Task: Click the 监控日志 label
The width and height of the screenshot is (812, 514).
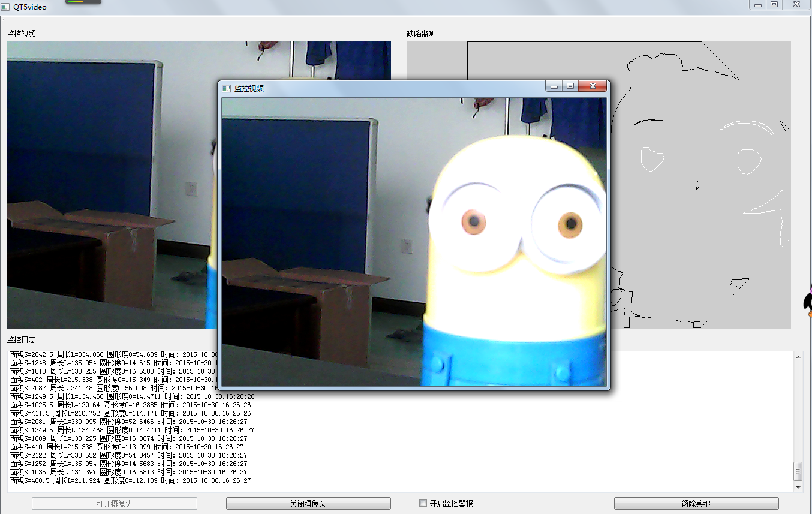Action: pyautogui.click(x=22, y=340)
